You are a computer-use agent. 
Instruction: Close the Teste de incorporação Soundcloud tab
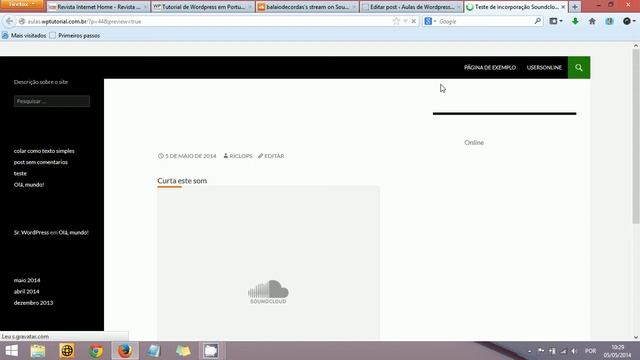tap(563, 7)
